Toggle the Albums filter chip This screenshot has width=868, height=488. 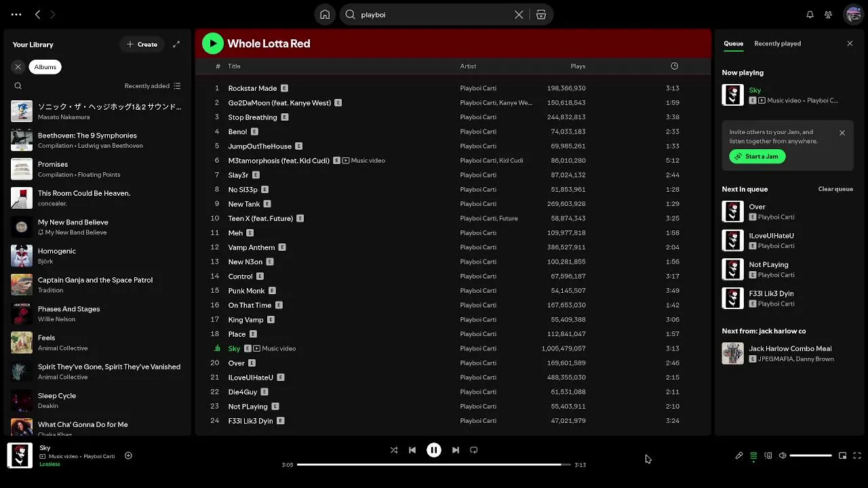pyautogui.click(x=45, y=66)
